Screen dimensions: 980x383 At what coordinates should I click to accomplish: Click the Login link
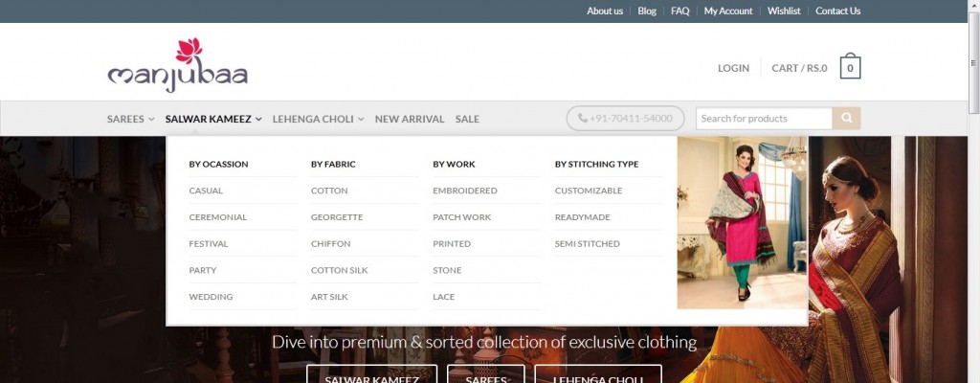[733, 68]
